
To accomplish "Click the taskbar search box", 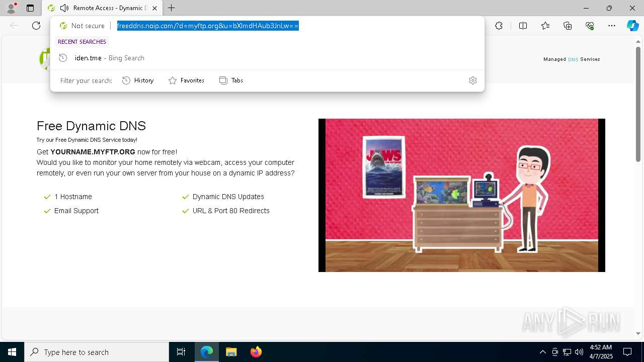I will click(x=97, y=352).
